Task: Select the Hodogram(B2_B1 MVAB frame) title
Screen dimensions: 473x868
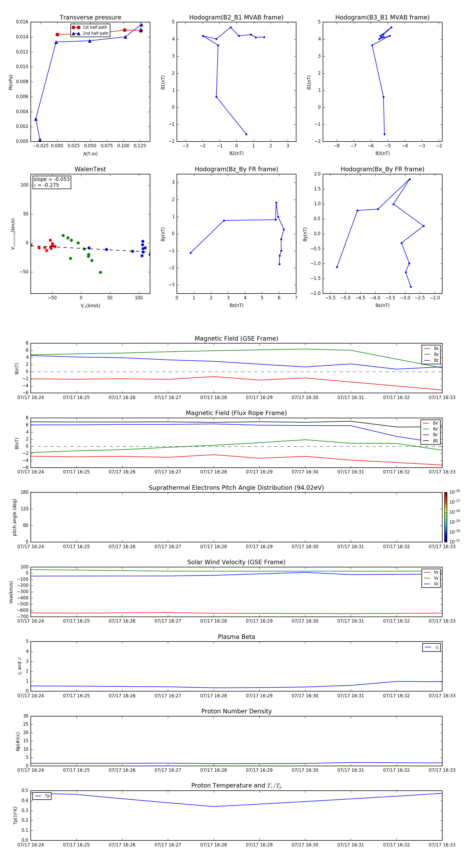Action: [x=236, y=18]
